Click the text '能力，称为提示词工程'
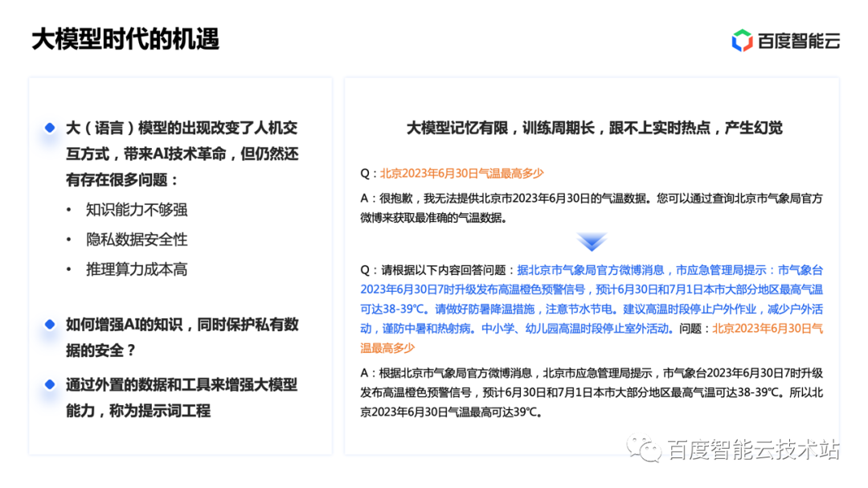The image size is (868, 488). tap(138, 411)
